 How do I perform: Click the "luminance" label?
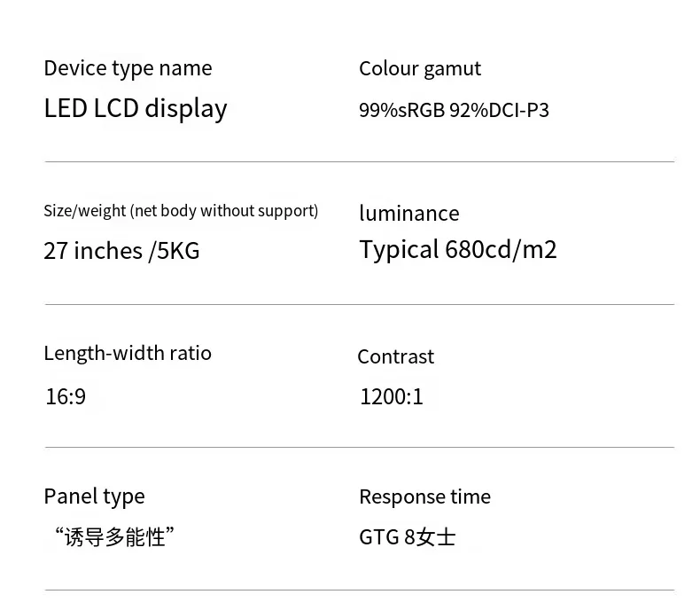point(408,214)
